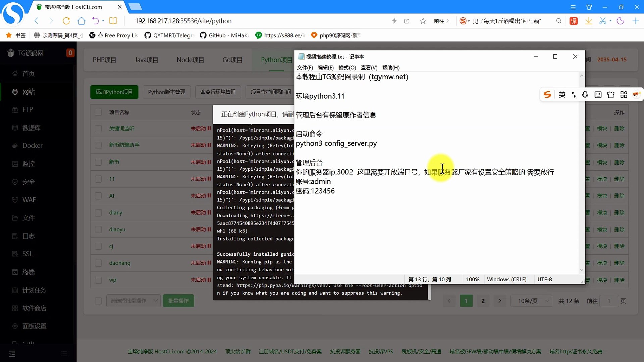Collapse sidebar with bottom menu icon
Screen dimensions: 644x362
12,354
